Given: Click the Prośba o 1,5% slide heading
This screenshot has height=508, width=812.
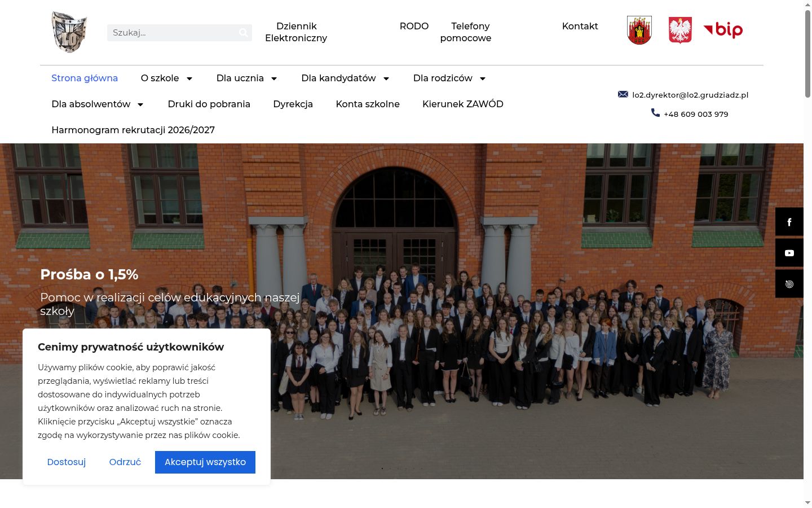Looking at the screenshot, I should 89,274.
